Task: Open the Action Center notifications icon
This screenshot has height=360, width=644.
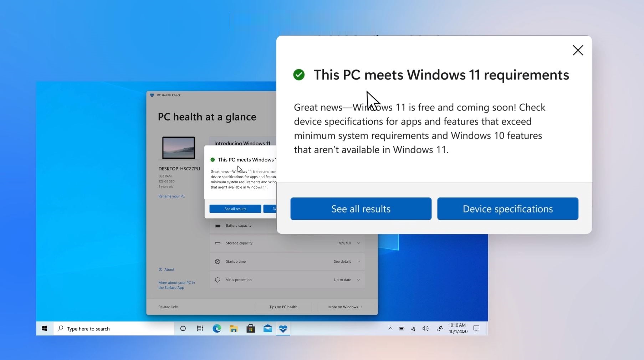Action: click(x=476, y=329)
